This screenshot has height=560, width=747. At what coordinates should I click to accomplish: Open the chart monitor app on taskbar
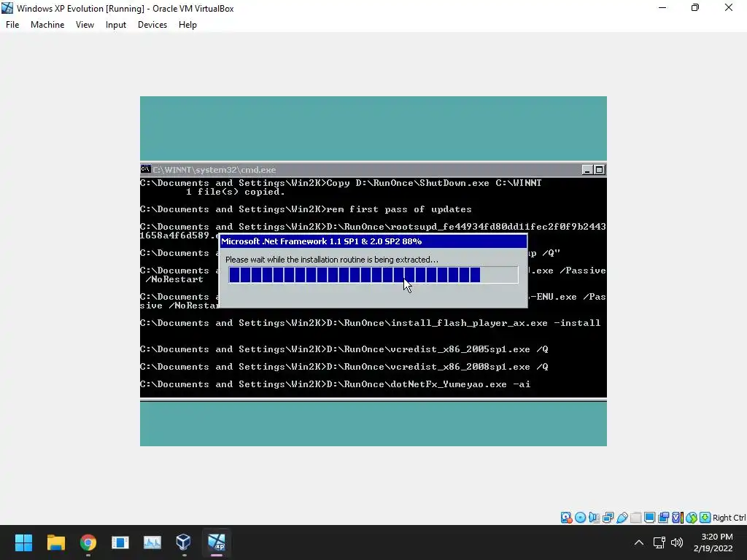[x=152, y=542]
